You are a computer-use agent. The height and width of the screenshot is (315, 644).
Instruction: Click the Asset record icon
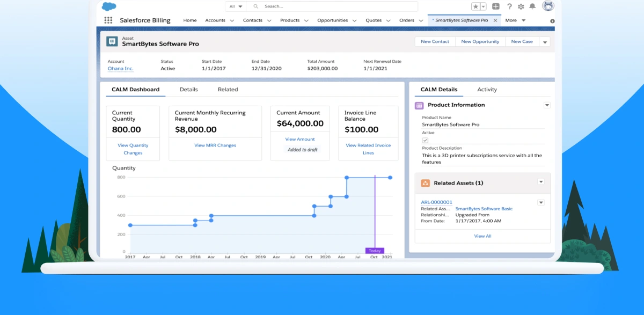pyautogui.click(x=112, y=41)
